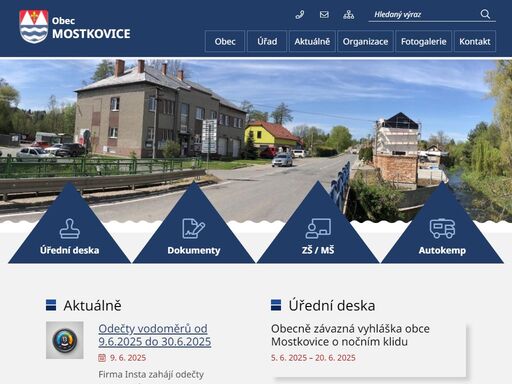This screenshot has height=384, width=512.
Task: Go to Fotogalerie
Action: 424,41
